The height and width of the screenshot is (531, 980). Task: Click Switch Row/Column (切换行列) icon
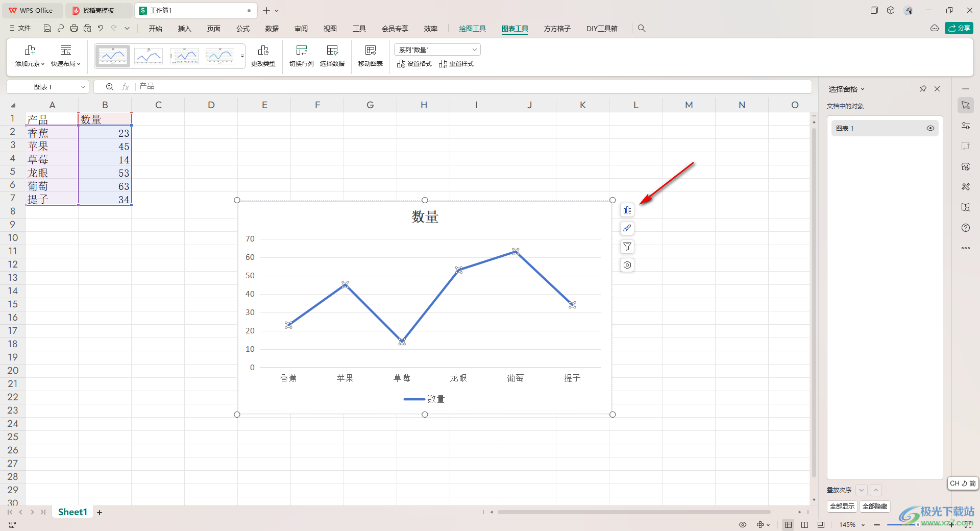click(302, 50)
